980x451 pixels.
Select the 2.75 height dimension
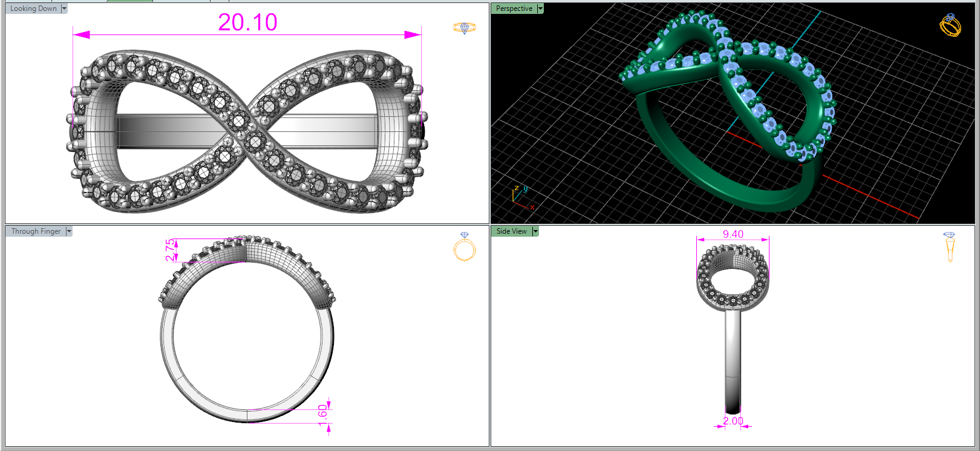[171, 250]
